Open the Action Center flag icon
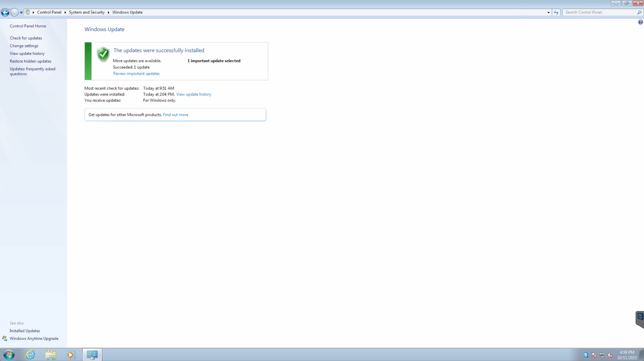This screenshot has width=644, height=361. pyautogui.click(x=594, y=355)
